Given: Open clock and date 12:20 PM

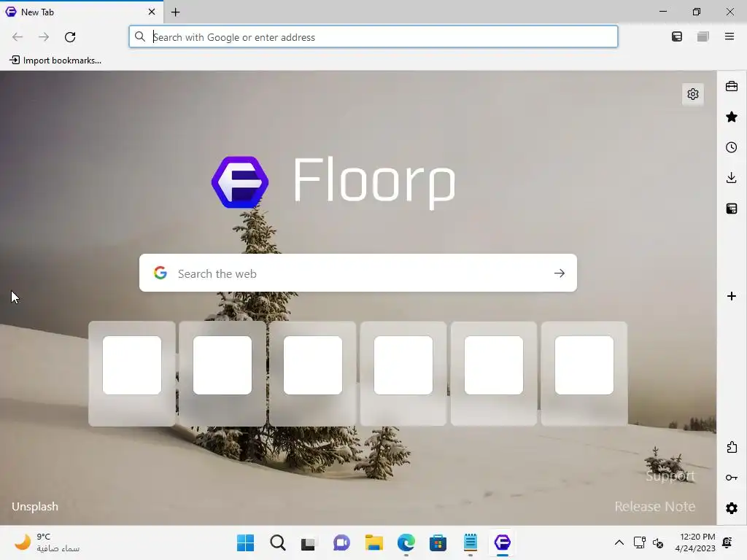Looking at the screenshot, I should pyautogui.click(x=695, y=542).
